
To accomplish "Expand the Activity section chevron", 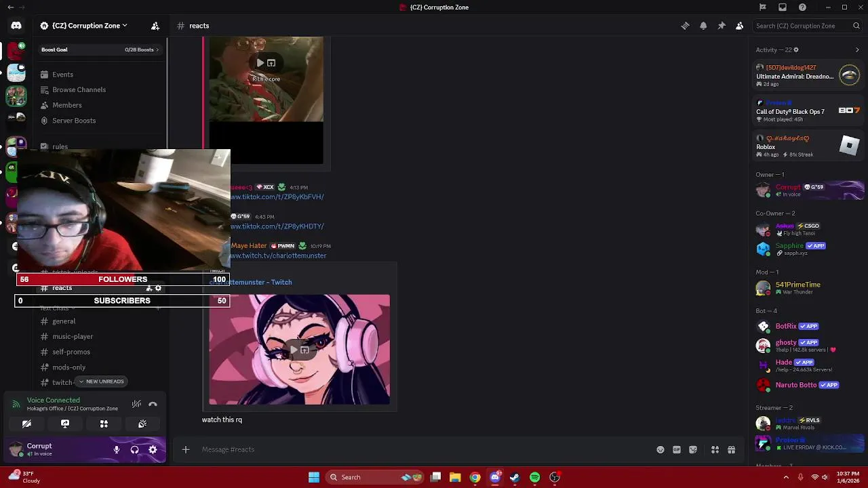I will 857,49.
